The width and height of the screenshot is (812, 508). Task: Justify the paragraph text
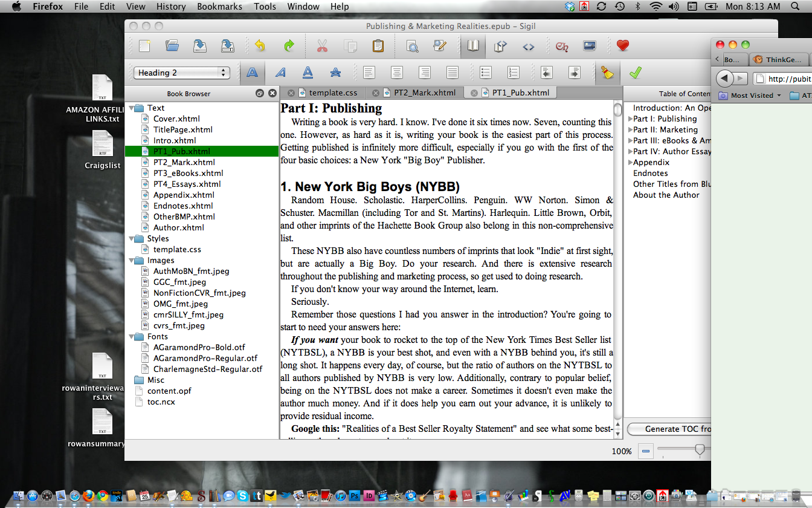click(x=453, y=73)
